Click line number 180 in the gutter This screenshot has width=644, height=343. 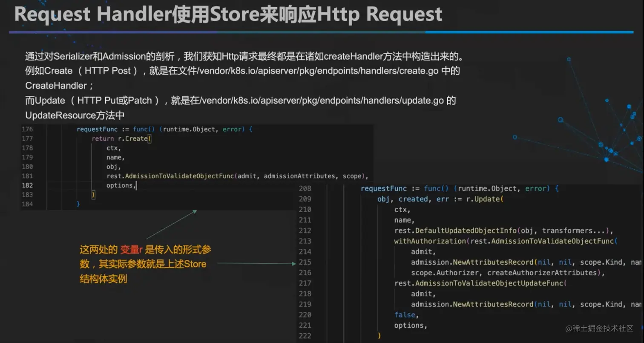click(x=27, y=167)
